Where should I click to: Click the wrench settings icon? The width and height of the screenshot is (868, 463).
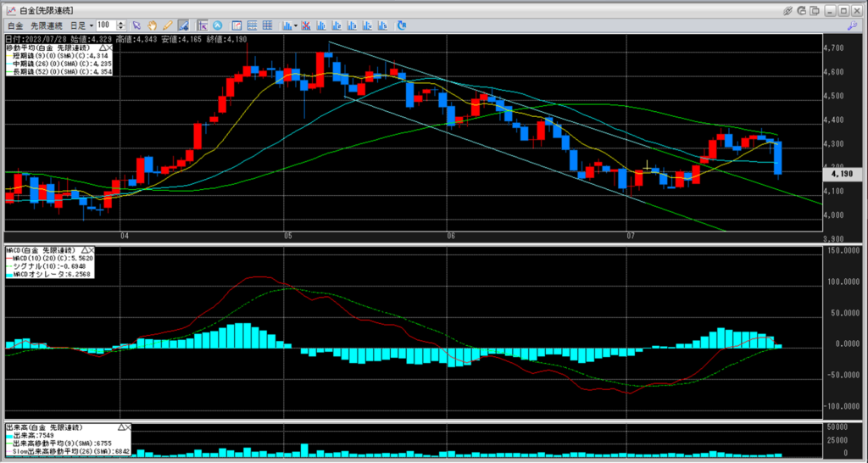852,25
